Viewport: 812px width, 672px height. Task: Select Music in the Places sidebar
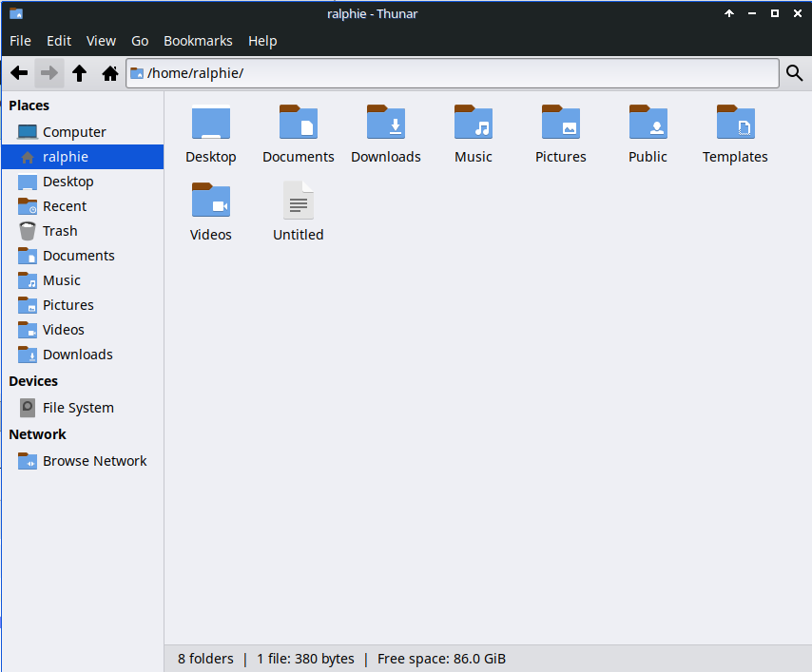coord(83,280)
